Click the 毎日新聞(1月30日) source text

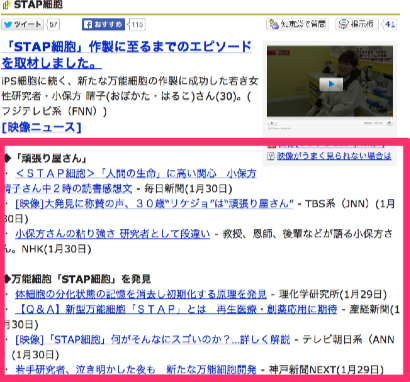(x=188, y=189)
